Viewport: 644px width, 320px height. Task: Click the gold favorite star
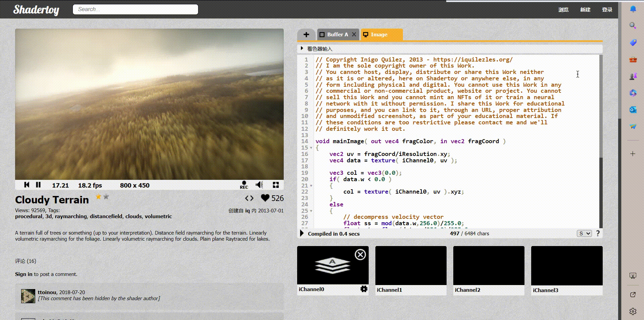coord(98,197)
